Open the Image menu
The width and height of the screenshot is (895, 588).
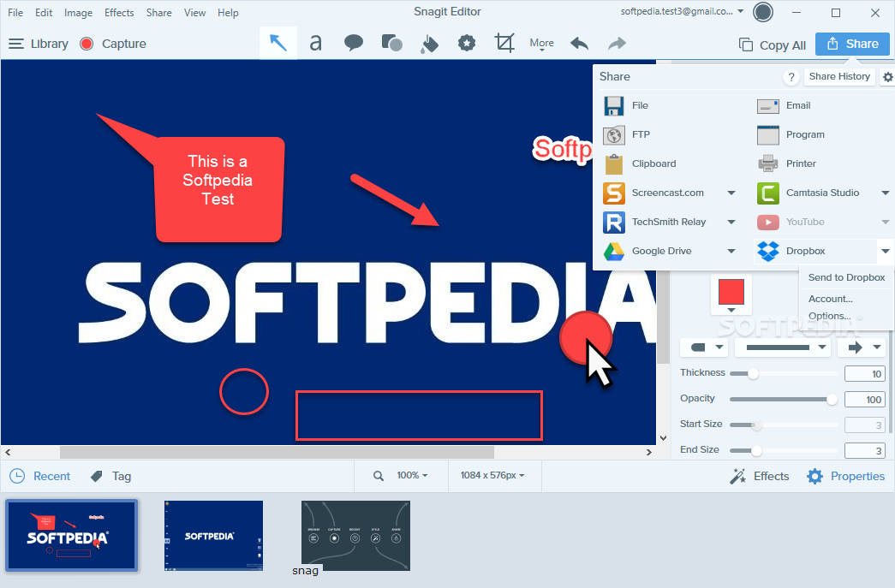[x=78, y=13]
